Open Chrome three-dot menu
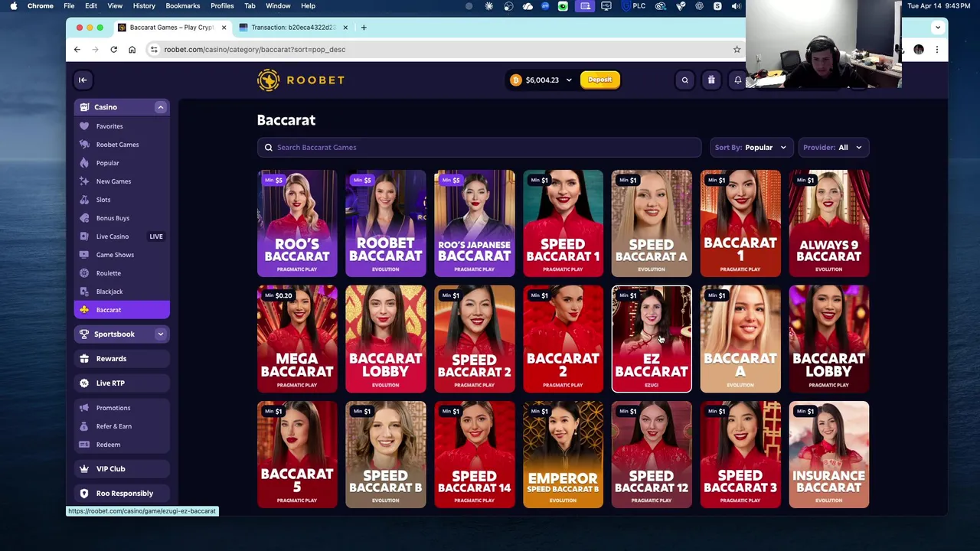Viewport: 980px width, 551px height. coord(936,49)
